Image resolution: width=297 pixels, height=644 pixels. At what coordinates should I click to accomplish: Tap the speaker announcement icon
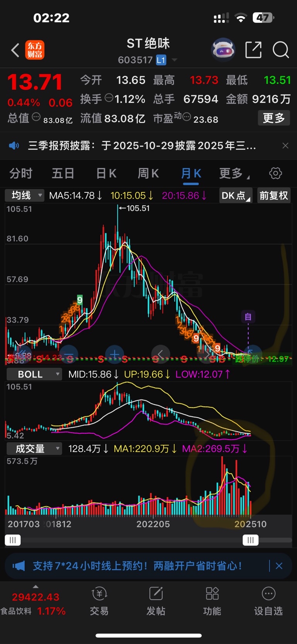[x=14, y=146]
